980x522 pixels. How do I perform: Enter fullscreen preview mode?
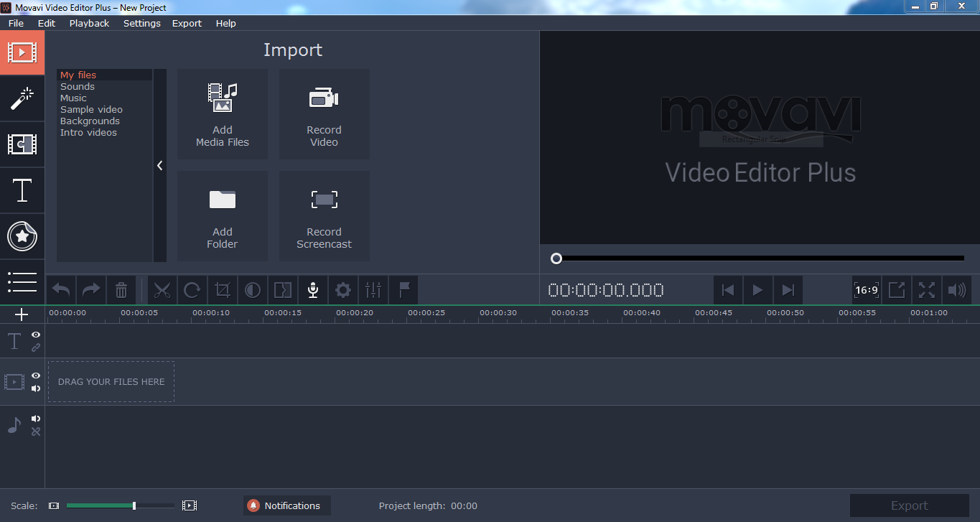927,290
